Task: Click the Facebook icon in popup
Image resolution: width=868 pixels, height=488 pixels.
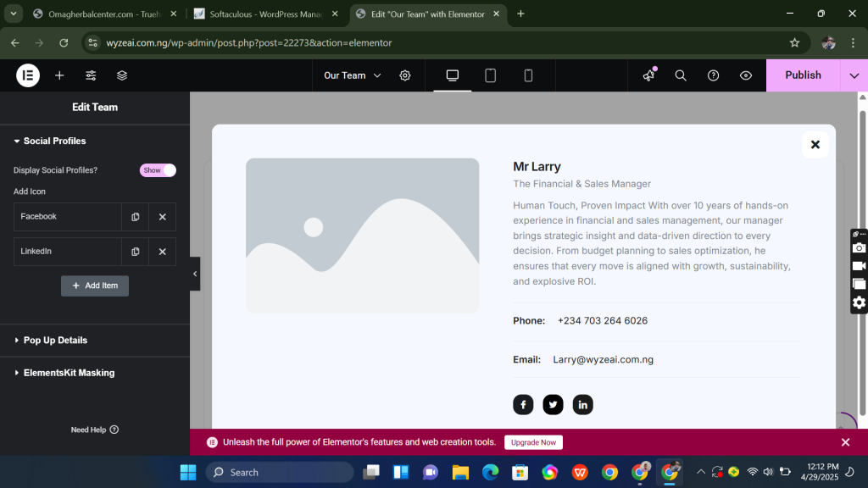Action: (523, 404)
